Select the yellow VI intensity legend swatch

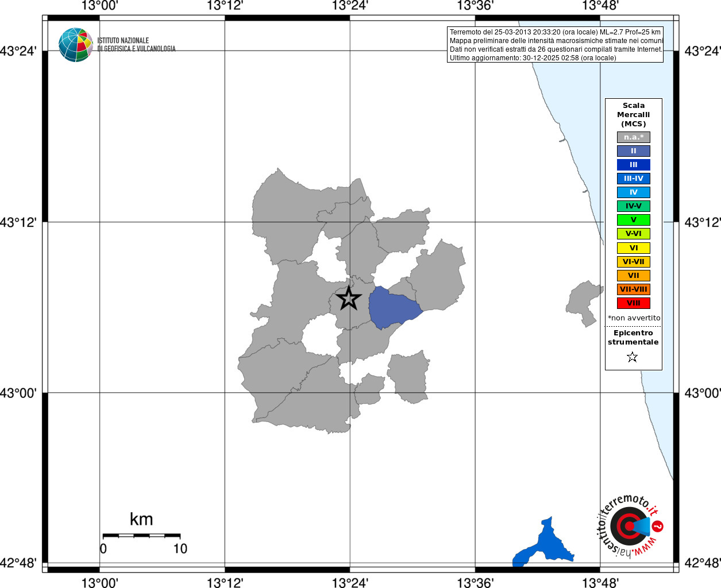pyautogui.click(x=634, y=248)
